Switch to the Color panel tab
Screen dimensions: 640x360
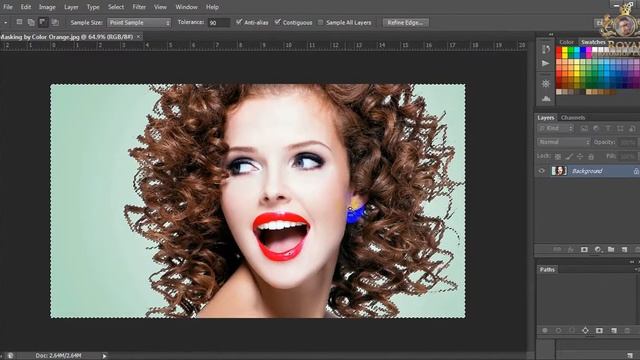tap(566, 42)
